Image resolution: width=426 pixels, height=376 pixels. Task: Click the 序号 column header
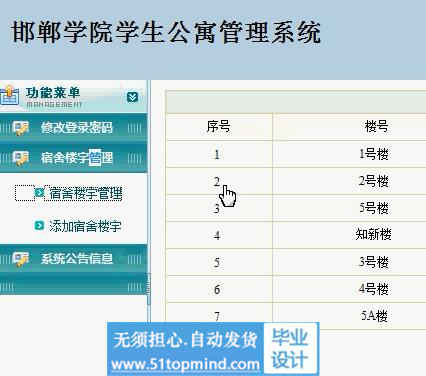click(219, 126)
